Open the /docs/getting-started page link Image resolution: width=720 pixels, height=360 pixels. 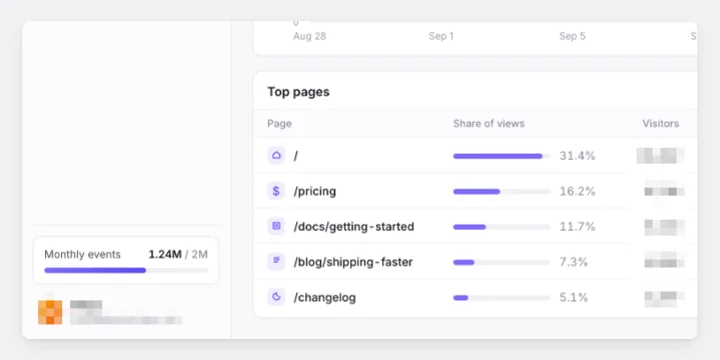[354, 226]
